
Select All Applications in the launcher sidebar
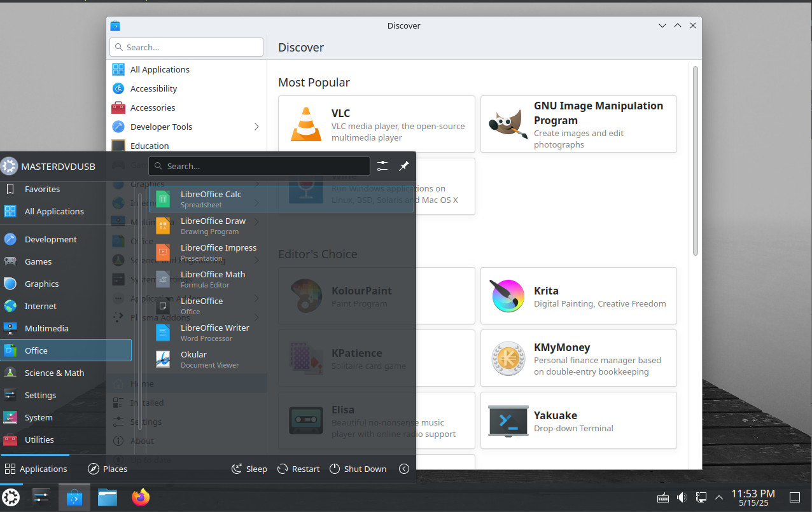click(66, 211)
